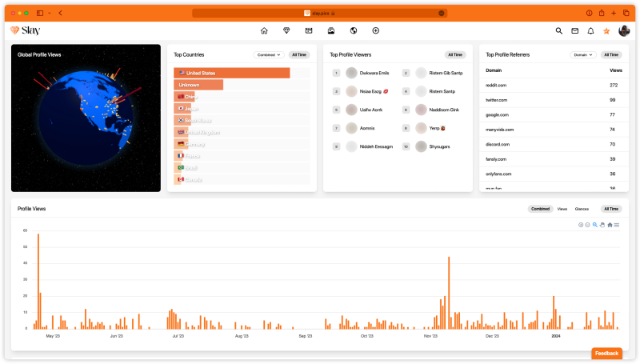This screenshot has height=364, width=640.
Task: Click the Slay logo
Action: coord(26,30)
